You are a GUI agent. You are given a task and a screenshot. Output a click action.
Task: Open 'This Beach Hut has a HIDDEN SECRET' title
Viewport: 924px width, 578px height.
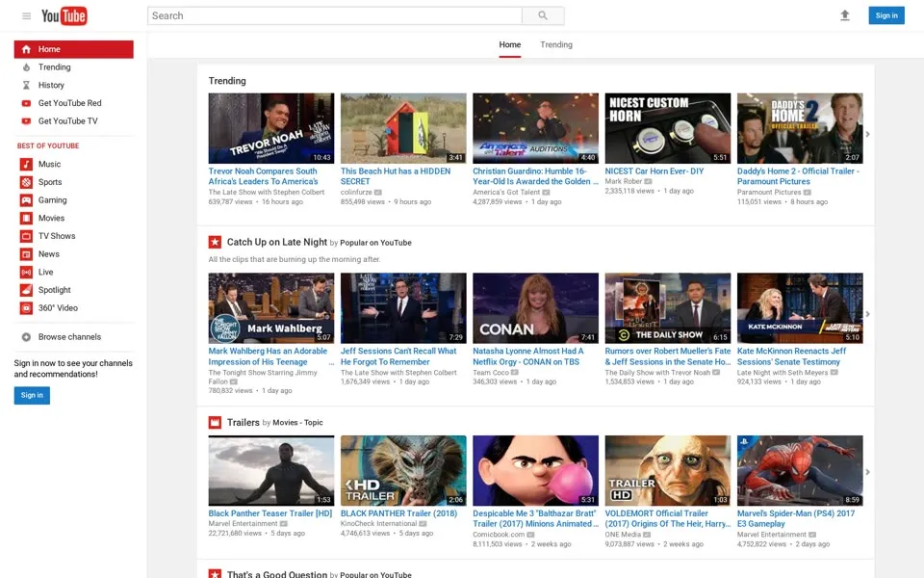396,176
